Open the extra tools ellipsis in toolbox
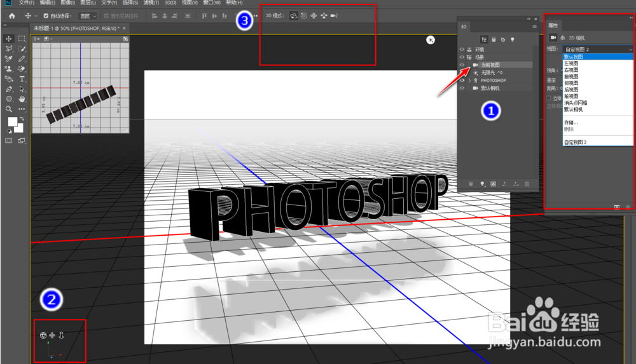The image size is (636, 364). click(22, 109)
